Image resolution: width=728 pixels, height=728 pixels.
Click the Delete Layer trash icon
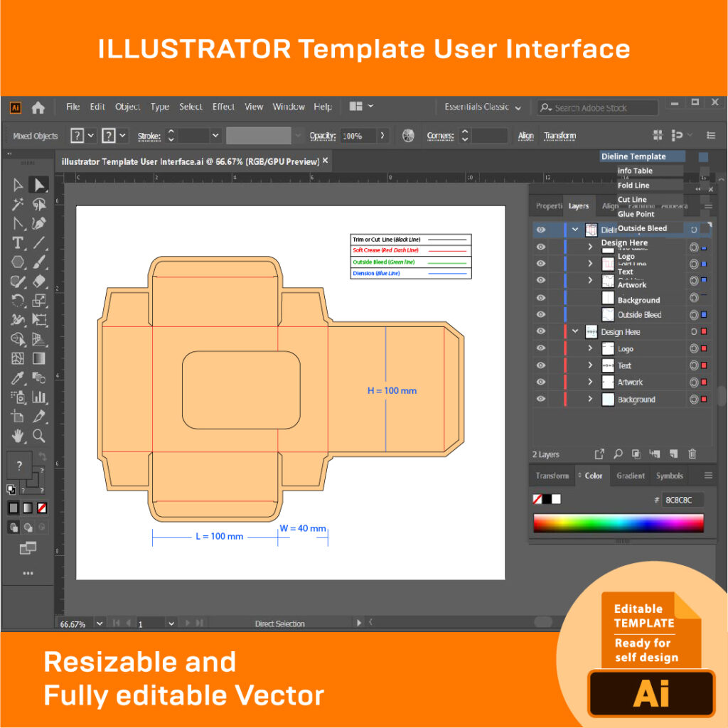click(x=692, y=454)
